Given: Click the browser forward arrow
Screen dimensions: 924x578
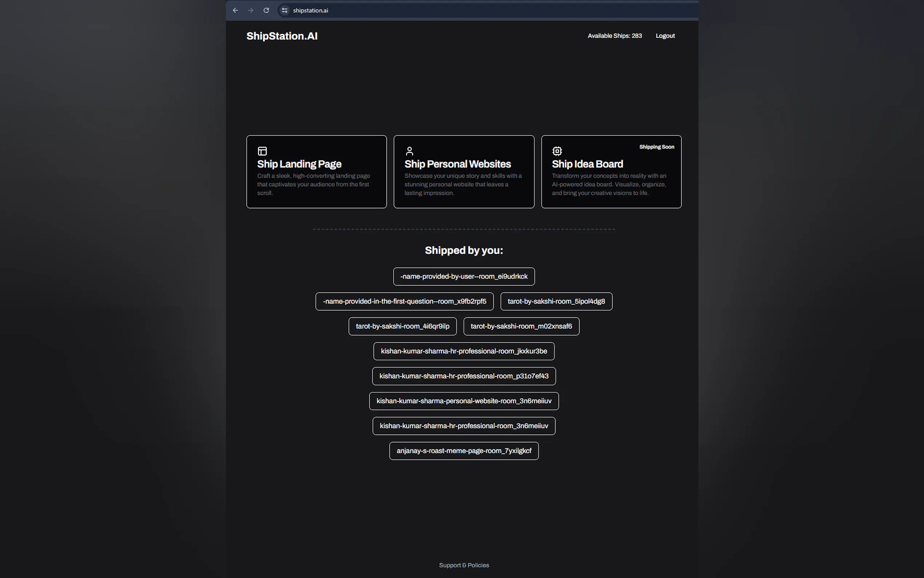Looking at the screenshot, I should (x=251, y=10).
